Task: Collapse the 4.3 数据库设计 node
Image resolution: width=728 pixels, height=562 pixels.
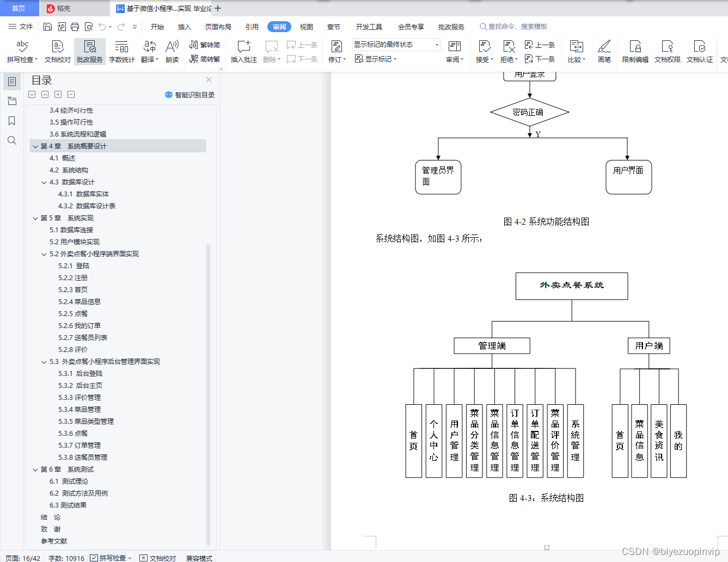Action: (44, 182)
